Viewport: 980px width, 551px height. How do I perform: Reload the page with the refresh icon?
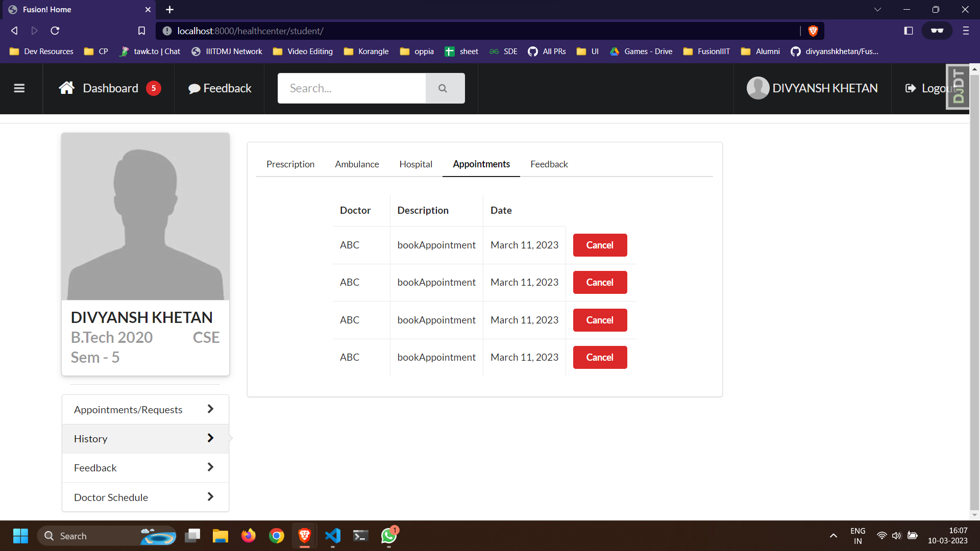click(x=55, y=31)
